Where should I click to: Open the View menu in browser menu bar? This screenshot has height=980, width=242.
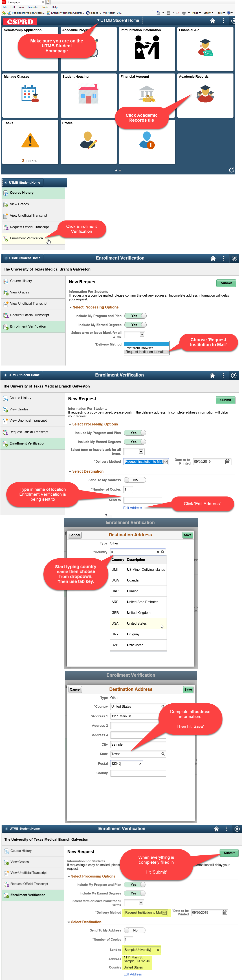tap(21, 7)
